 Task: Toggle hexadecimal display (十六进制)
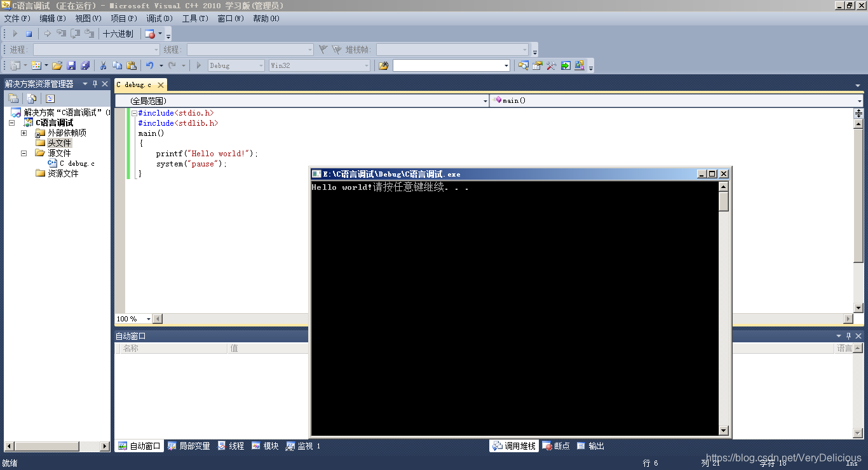click(x=118, y=34)
